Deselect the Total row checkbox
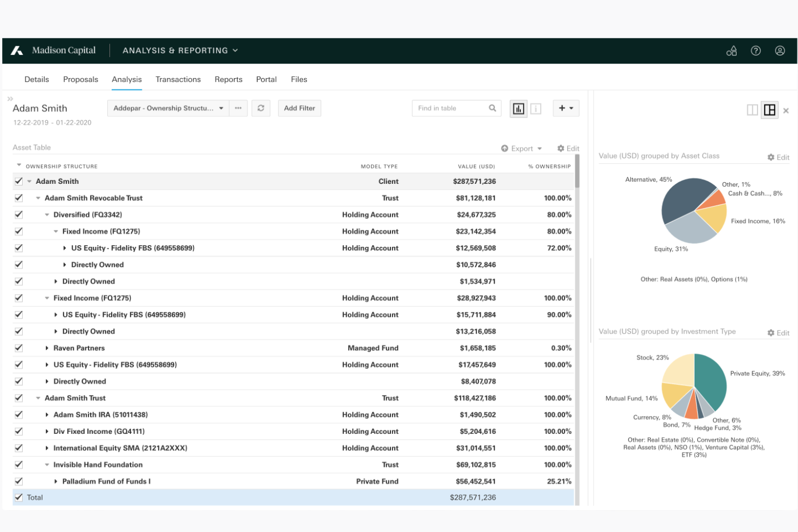Viewport: 798px width, 532px height. pyautogui.click(x=18, y=497)
